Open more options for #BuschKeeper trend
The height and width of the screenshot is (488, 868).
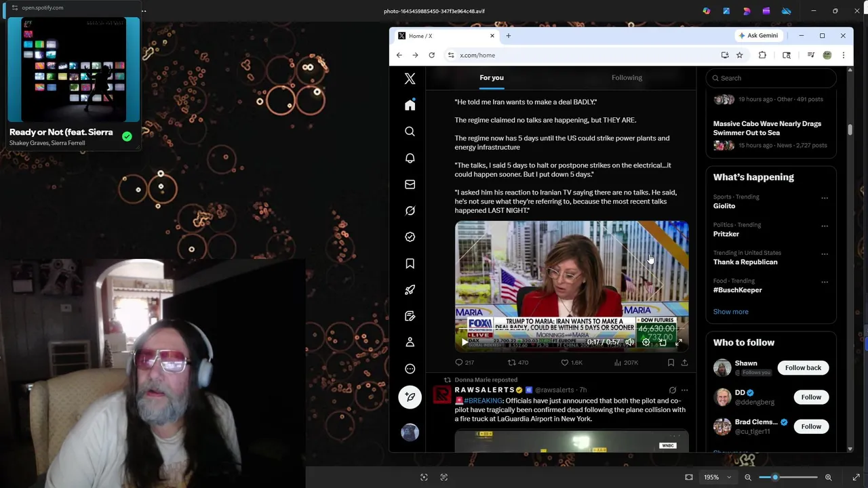[825, 282]
